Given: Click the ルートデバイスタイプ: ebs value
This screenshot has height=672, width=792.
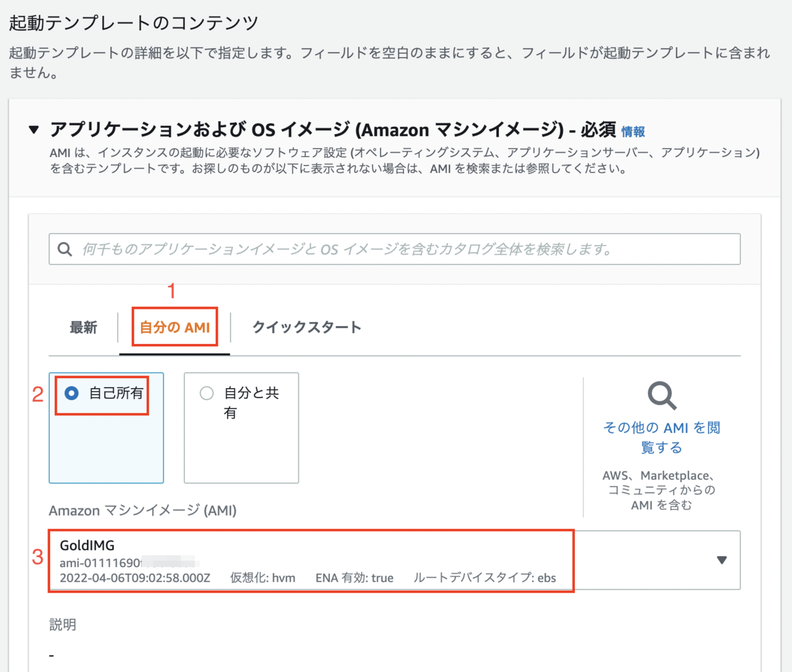Looking at the screenshot, I should [x=485, y=578].
